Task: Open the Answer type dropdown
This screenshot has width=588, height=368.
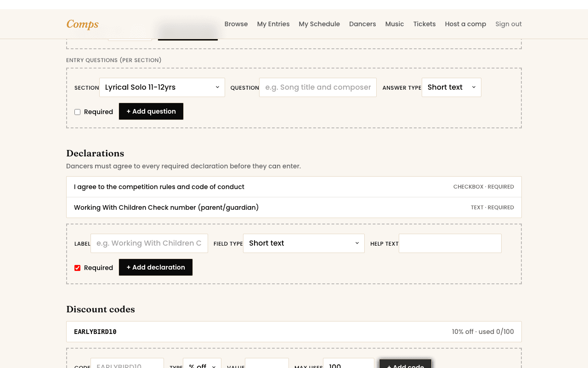Action: tap(452, 87)
